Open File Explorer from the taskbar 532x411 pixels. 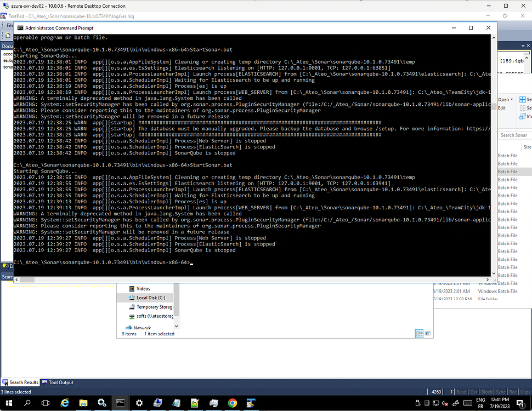point(83,403)
